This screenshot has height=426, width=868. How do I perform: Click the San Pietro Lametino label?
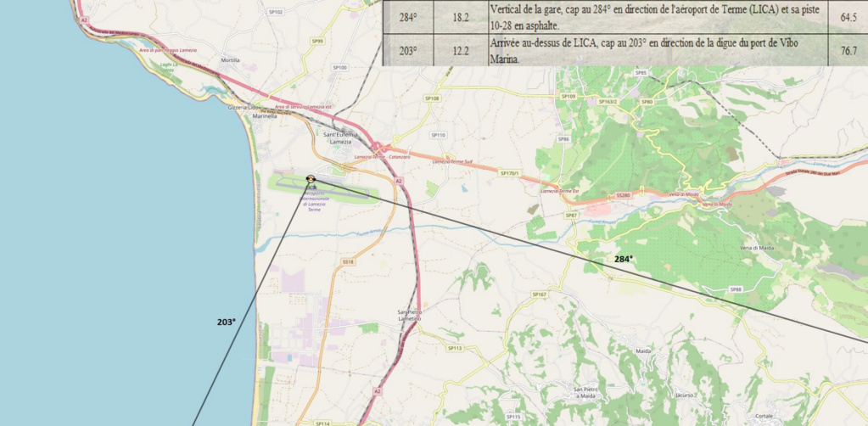410,315
